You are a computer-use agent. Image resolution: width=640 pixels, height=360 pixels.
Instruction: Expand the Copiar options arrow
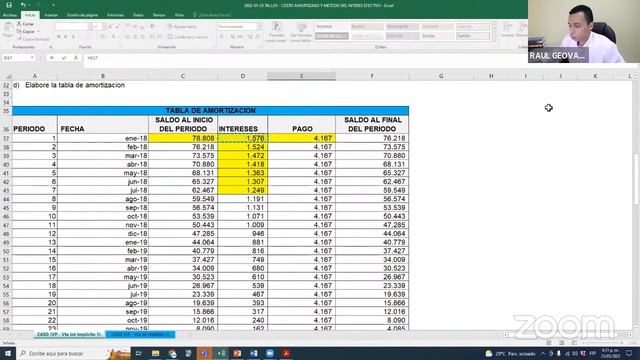pos(38,31)
